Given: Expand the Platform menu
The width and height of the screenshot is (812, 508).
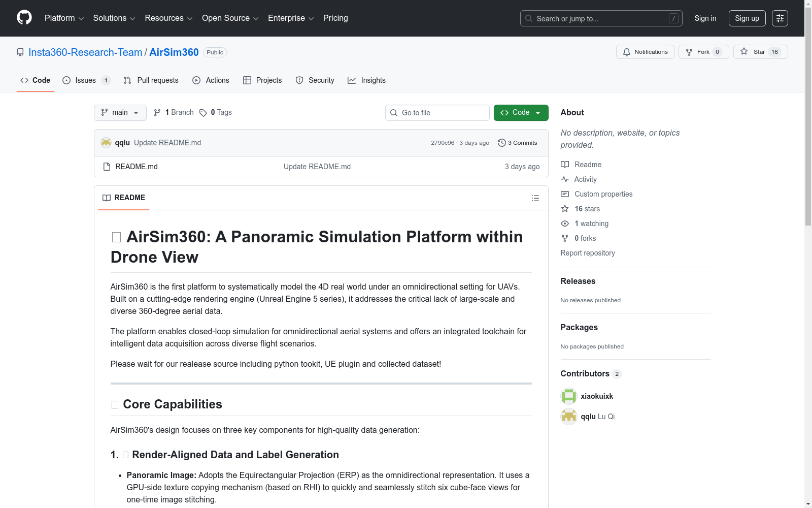Looking at the screenshot, I should point(64,18).
